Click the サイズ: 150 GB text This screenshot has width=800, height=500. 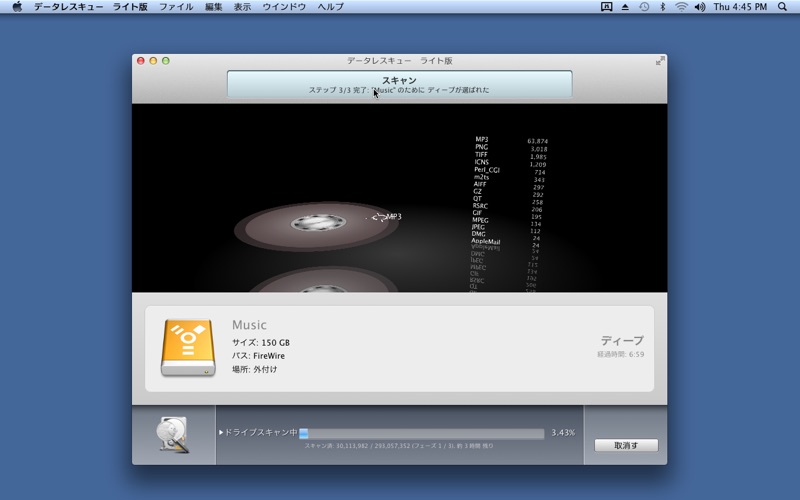coord(261,342)
